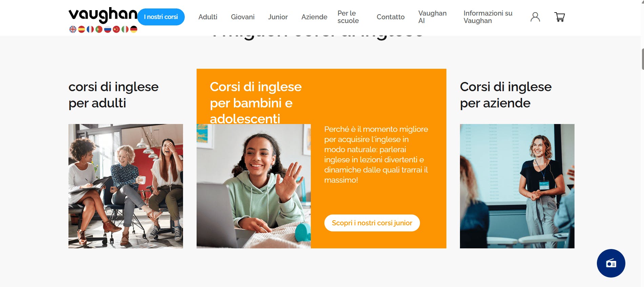Click Scopri i nostri corsi junior
The height and width of the screenshot is (287, 644).
pos(372,223)
